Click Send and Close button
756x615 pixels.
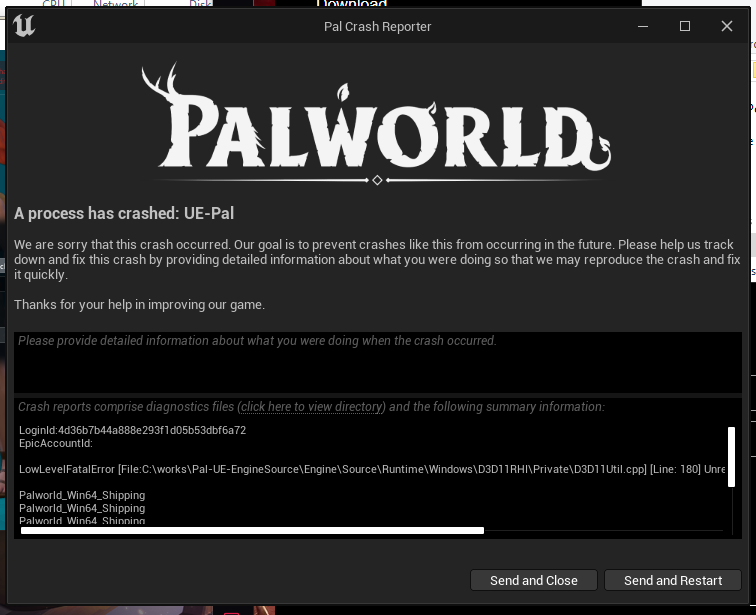[x=534, y=580]
